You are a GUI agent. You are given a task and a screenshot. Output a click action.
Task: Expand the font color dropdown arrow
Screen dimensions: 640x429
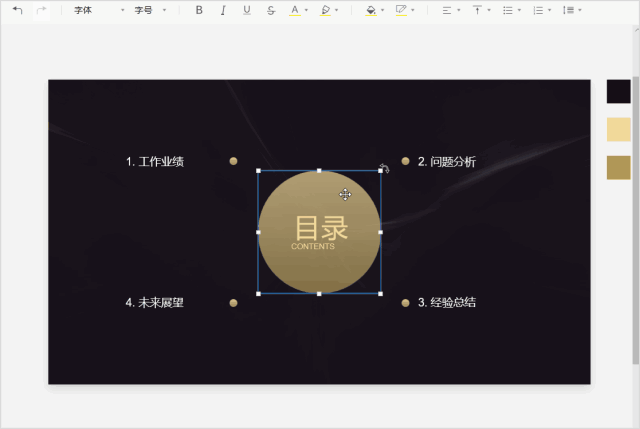click(x=306, y=10)
